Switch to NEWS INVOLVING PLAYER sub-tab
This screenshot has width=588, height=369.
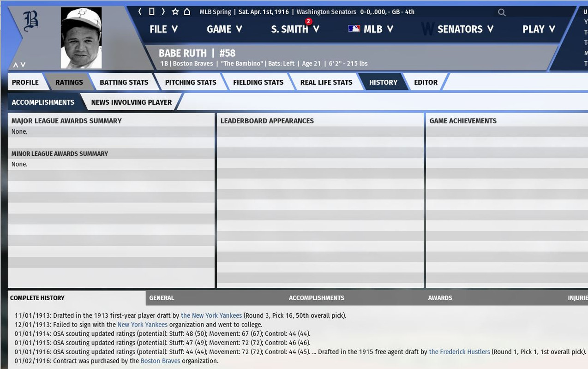pos(132,102)
